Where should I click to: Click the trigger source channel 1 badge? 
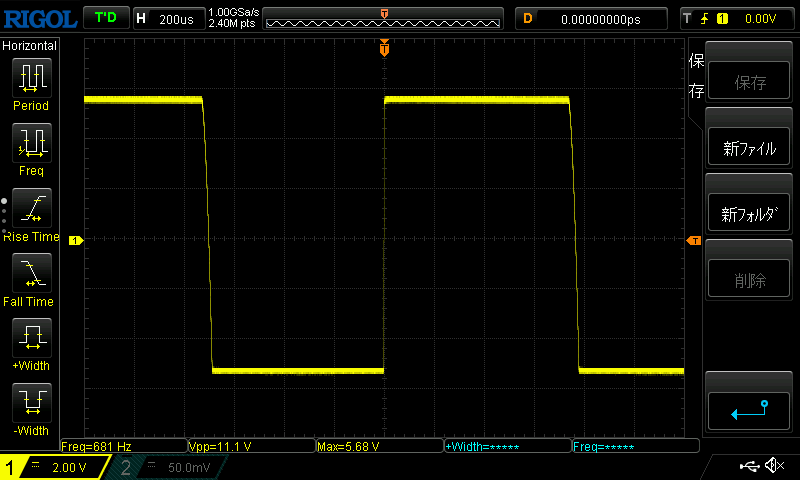722,19
